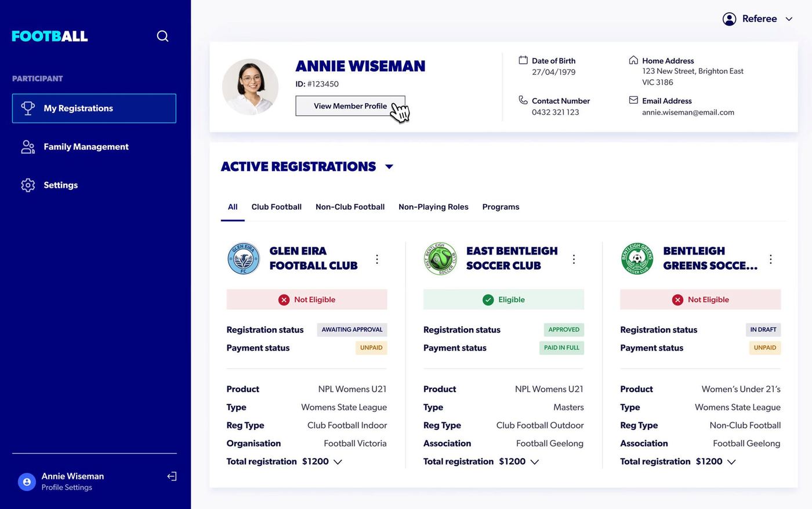This screenshot has width=812, height=509.
Task: Click the house icon next to Home Address
Action: 633,60
